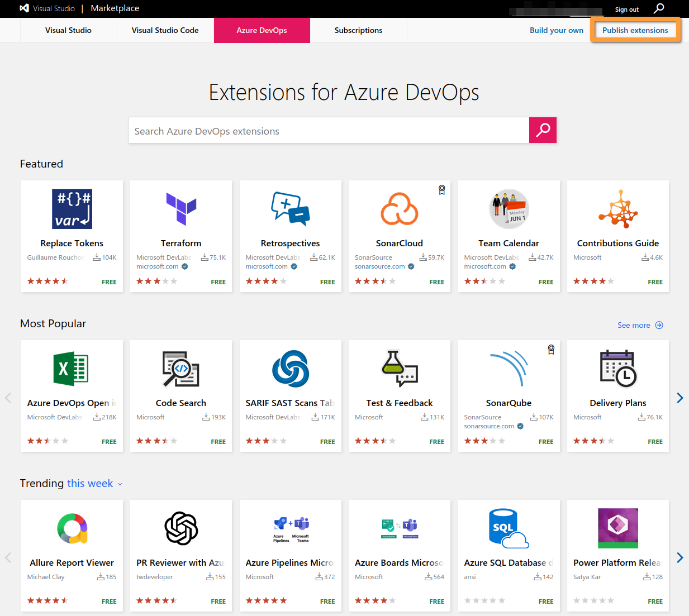Viewport: 689px width, 616px height.
Task: Click the Delivery Plans title text
Action: pyautogui.click(x=618, y=403)
